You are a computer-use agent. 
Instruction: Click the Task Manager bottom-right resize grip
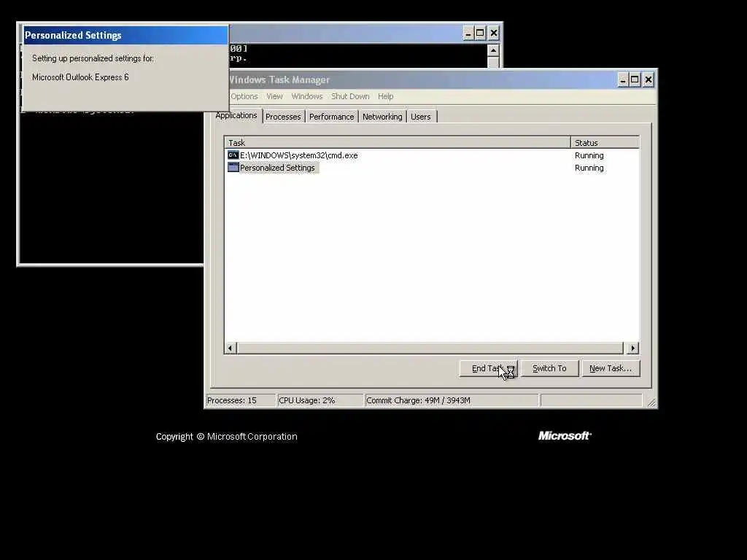(x=651, y=402)
